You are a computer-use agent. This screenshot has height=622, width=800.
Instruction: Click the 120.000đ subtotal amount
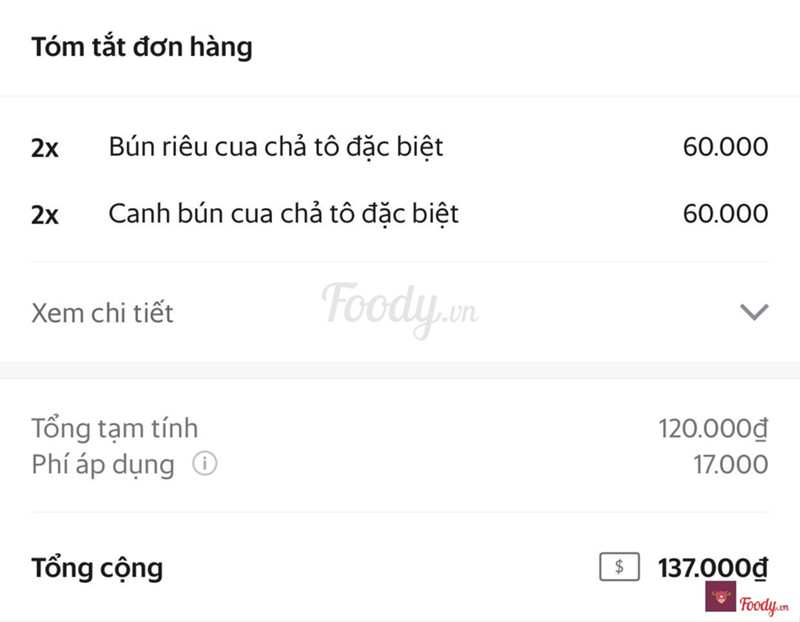pos(712,429)
